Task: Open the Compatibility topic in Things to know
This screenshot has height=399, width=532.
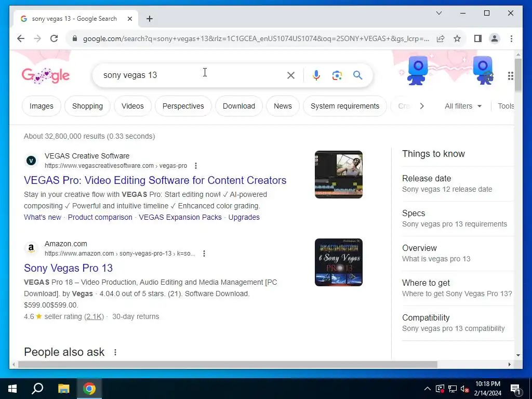Action: pos(457,323)
